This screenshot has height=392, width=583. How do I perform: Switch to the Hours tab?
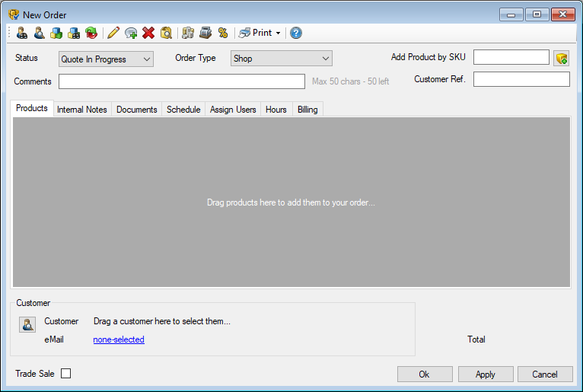276,110
